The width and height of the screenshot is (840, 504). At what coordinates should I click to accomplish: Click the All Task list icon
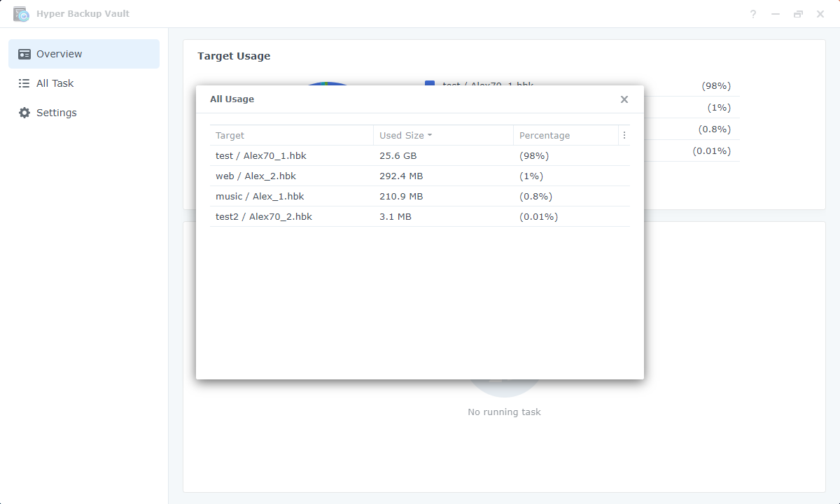pyautogui.click(x=24, y=83)
